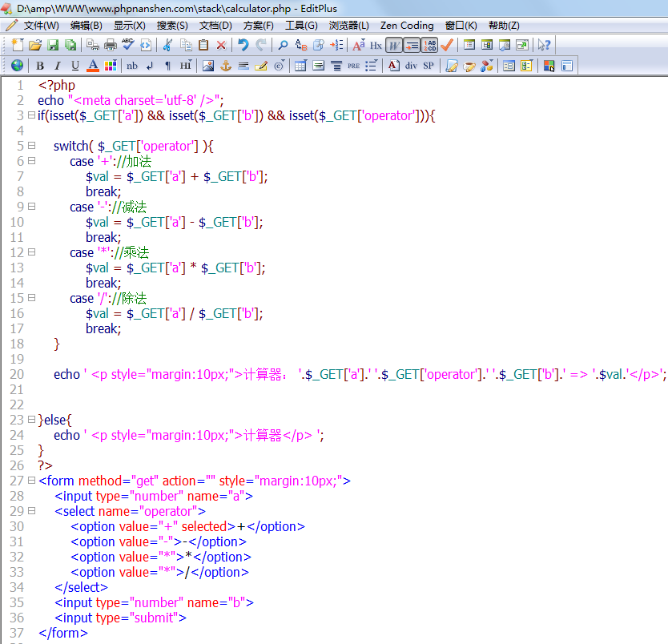Click line number 20 in the gutter

(x=17, y=374)
